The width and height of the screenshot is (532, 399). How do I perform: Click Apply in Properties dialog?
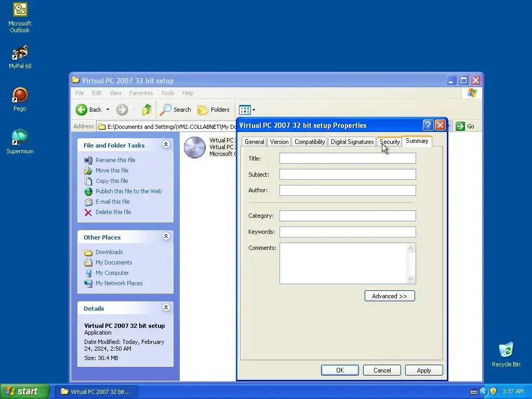pos(424,370)
